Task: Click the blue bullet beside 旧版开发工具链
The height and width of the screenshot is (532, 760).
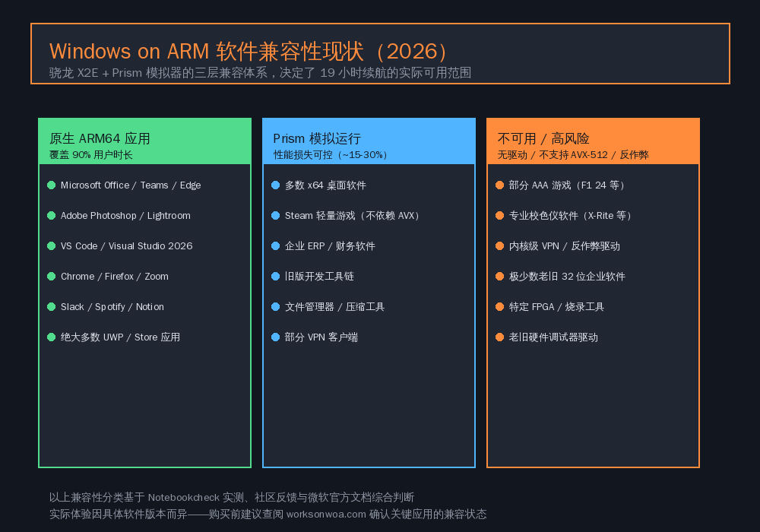Action: (x=276, y=277)
